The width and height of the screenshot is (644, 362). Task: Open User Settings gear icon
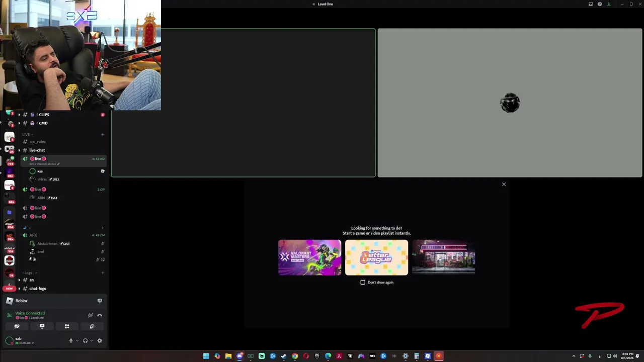click(100, 340)
